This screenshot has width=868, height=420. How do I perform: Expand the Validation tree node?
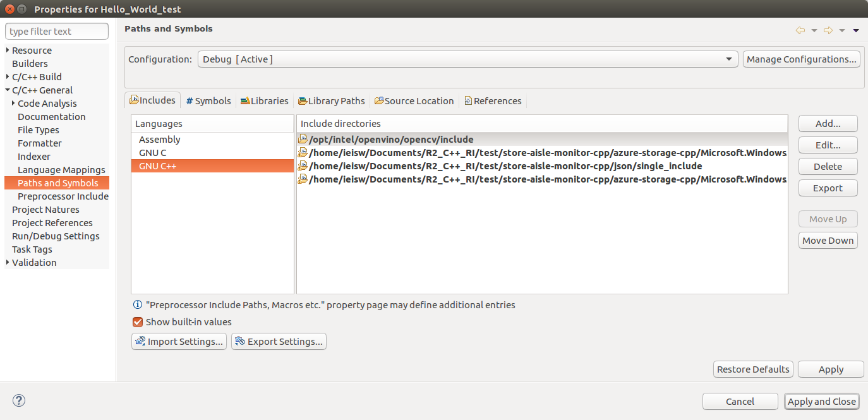(x=8, y=262)
